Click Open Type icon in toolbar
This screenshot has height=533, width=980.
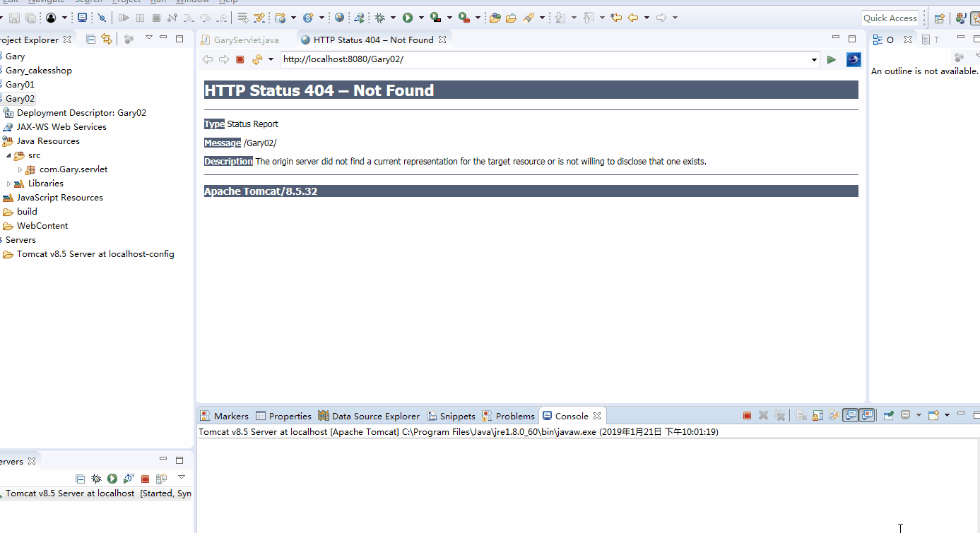click(495, 18)
